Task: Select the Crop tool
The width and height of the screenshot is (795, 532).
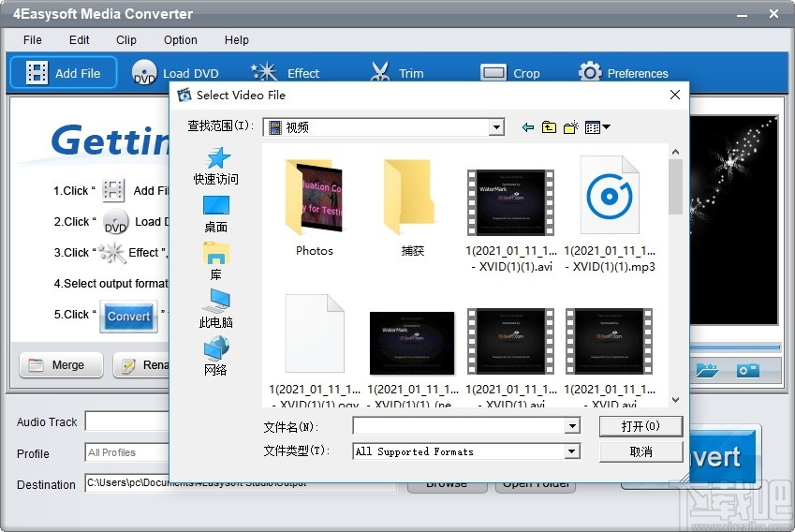Action: 509,73
